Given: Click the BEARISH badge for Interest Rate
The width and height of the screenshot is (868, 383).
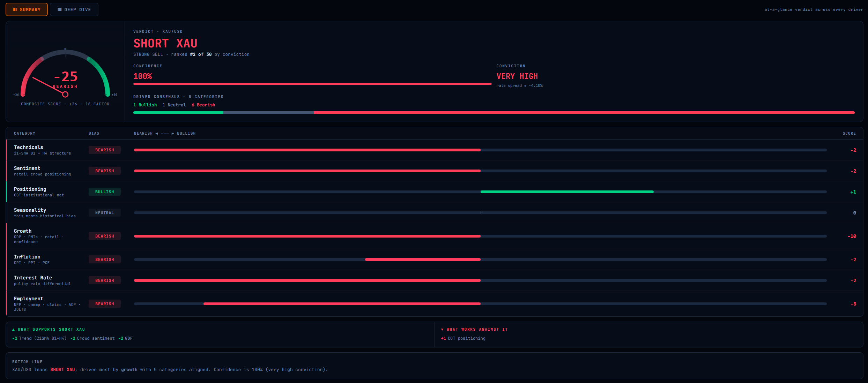Looking at the screenshot, I should click(x=105, y=280).
